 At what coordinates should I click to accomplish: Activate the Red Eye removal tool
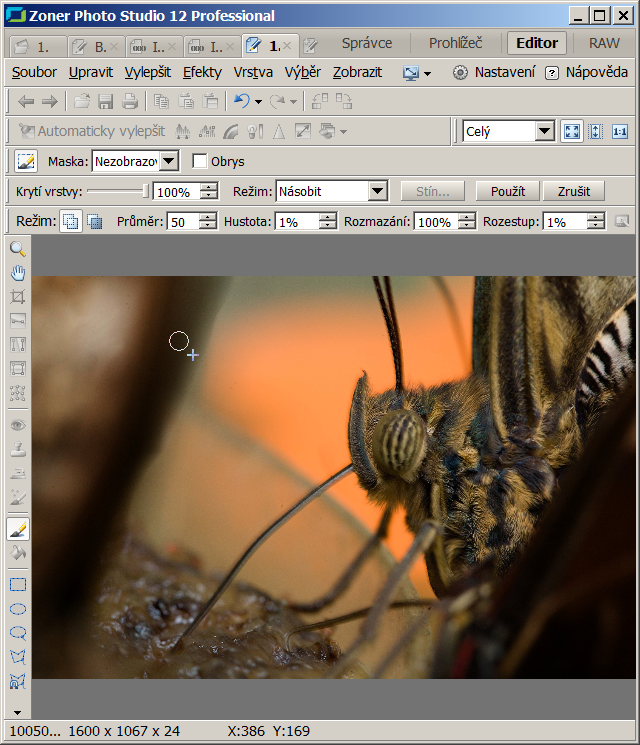(x=17, y=425)
